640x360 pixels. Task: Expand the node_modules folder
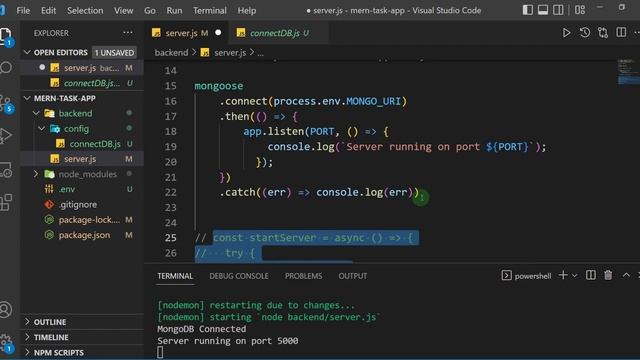coord(36,174)
